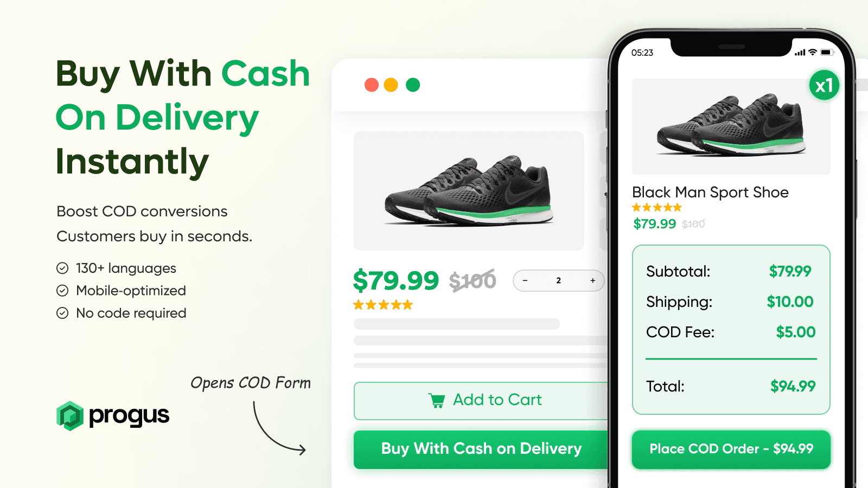
Task: Click the shopping cart icon
Action: coord(437,400)
